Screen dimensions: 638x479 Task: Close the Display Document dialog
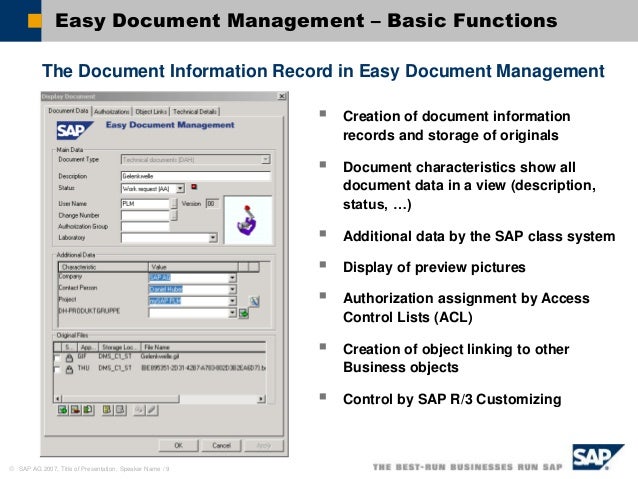[x=282, y=96]
